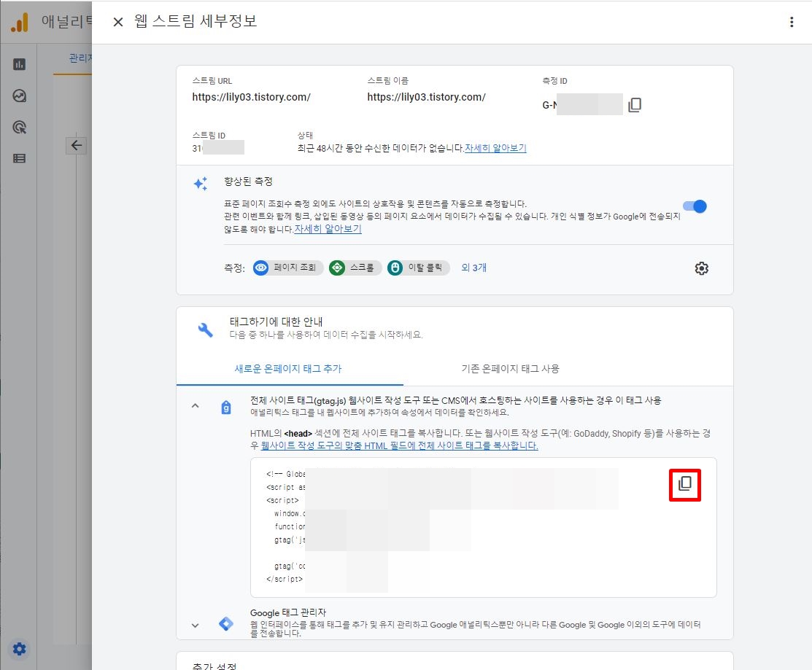
Task: Click the Google Analytics logo
Action: [19, 23]
